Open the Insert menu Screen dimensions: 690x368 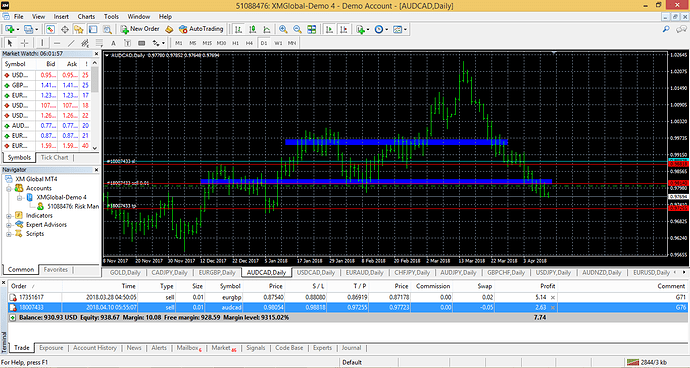(61, 16)
